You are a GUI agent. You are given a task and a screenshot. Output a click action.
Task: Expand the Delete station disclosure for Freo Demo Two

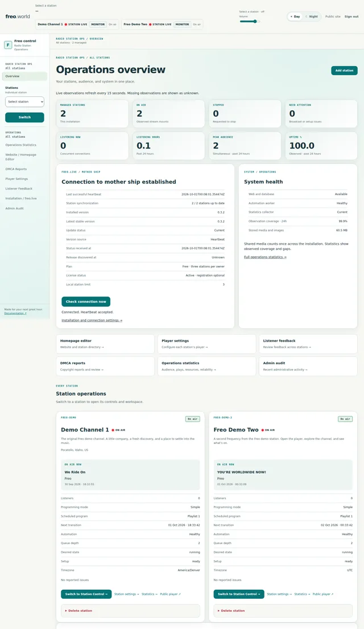click(x=231, y=611)
